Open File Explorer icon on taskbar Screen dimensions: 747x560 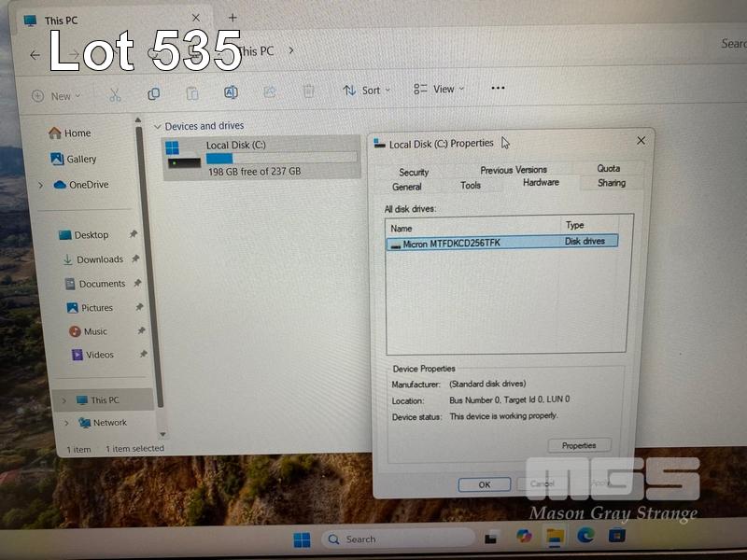tap(555, 536)
